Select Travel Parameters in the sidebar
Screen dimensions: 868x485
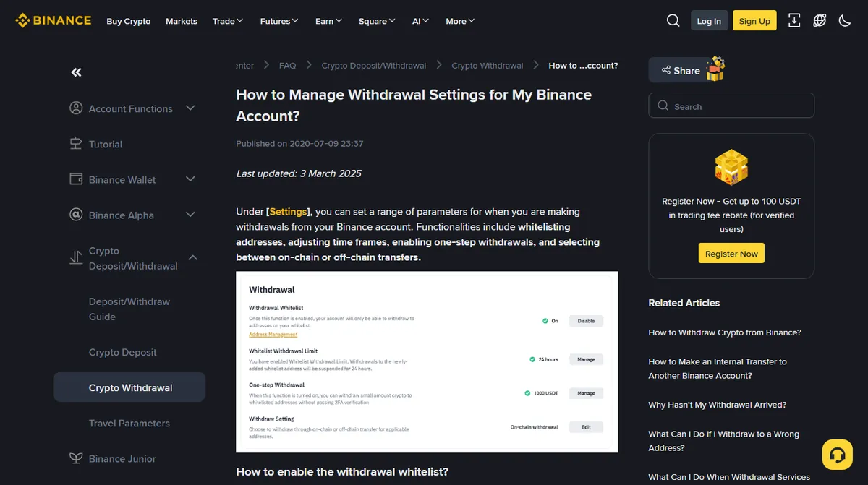pos(129,423)
